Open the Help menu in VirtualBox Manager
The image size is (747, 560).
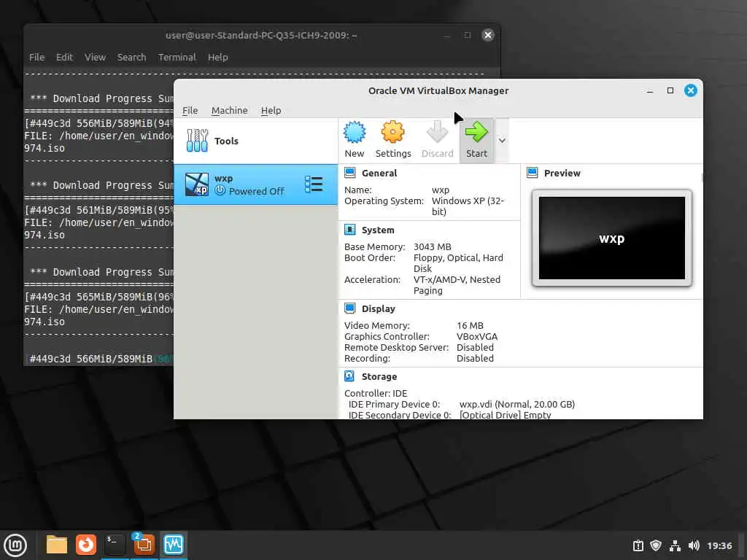(271, 111)
